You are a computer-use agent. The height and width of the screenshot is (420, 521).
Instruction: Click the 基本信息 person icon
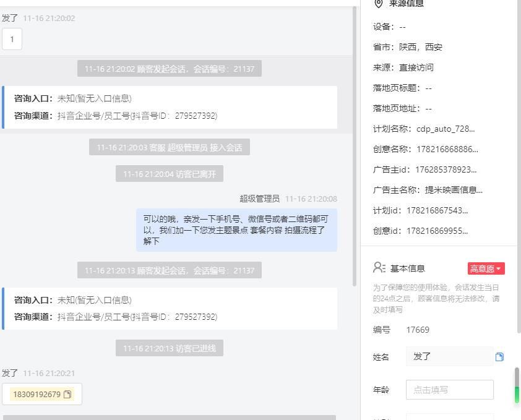379,268
